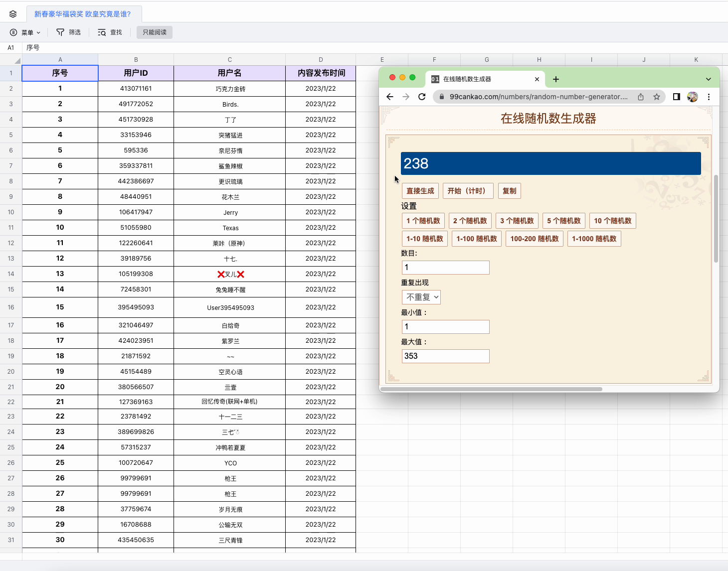728x571 pixels.
Task: Select the 在线随机数生成器 browser tab
Action: pos(485,79)
